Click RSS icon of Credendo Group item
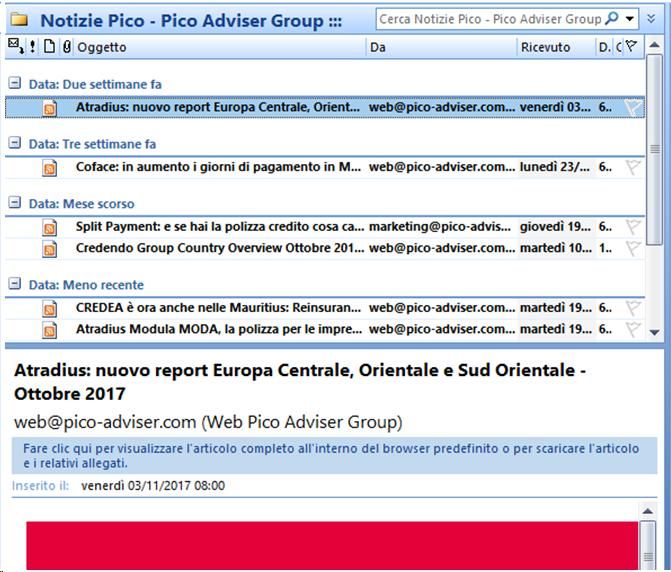 click(50, 249)
